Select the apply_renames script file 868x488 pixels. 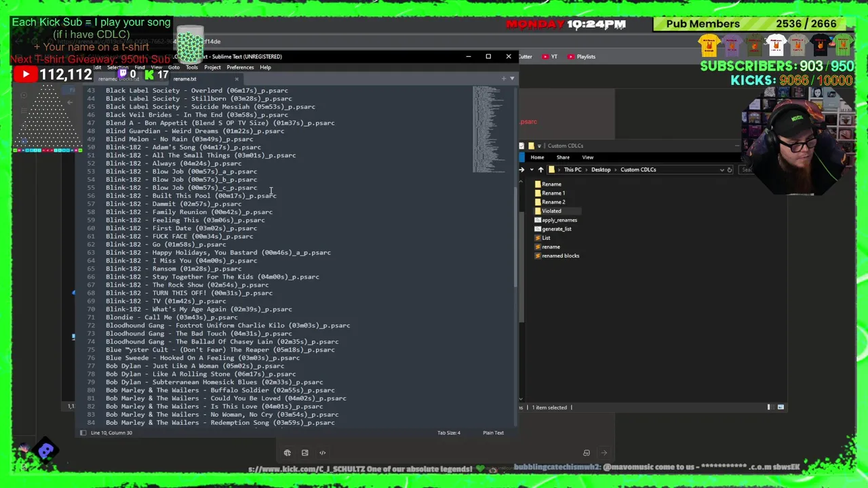[x=556, y=220]
